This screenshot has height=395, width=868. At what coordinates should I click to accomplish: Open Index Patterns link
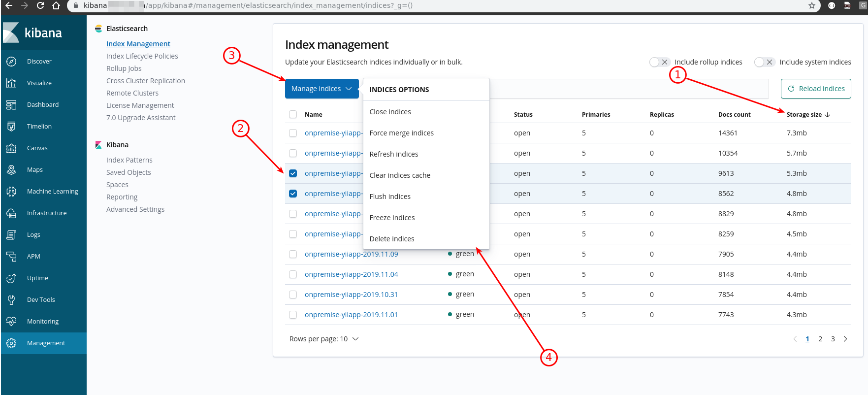(x=129, y=160)
